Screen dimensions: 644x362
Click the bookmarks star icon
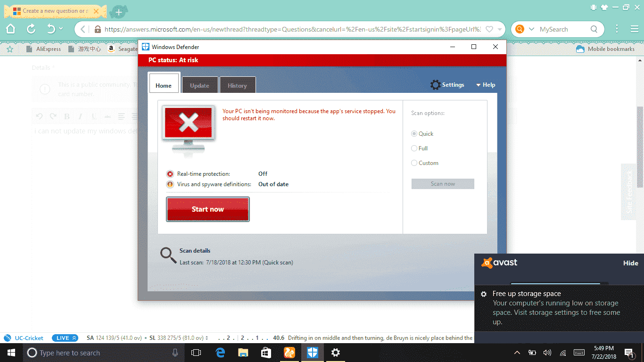(x=10, y=49)
